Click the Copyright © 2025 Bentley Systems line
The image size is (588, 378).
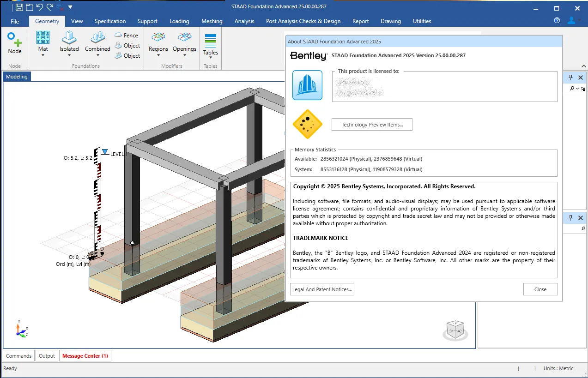[x=384, y=186]
